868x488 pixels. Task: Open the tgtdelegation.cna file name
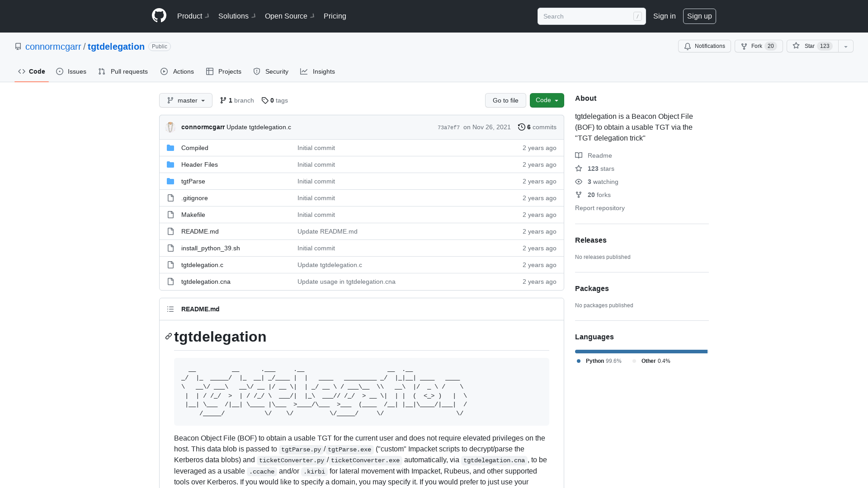[x=206, y=282]
